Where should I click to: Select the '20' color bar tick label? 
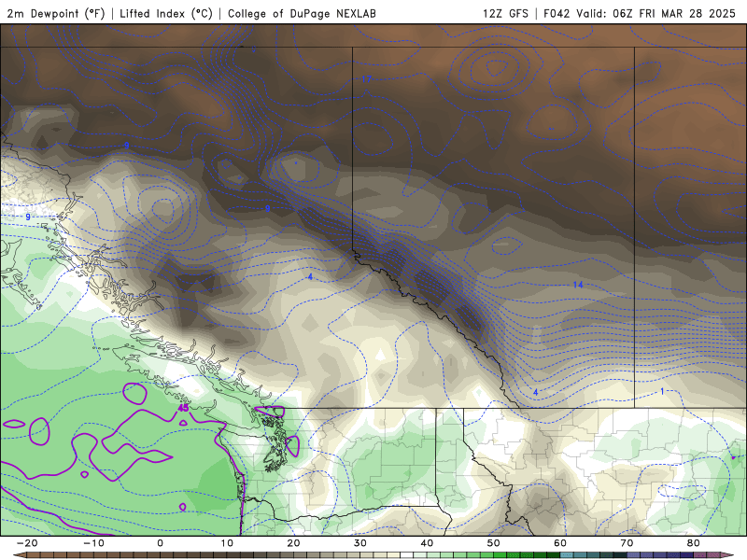(293, 543)
